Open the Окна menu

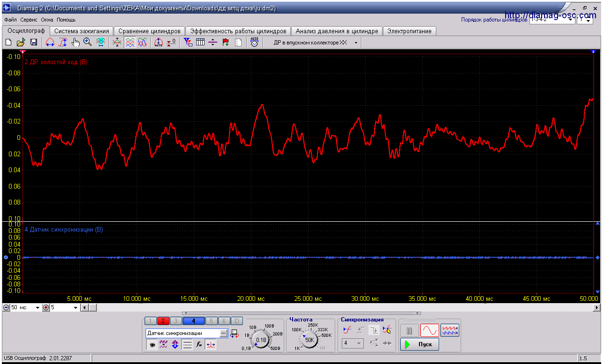[x=47, y=20]
